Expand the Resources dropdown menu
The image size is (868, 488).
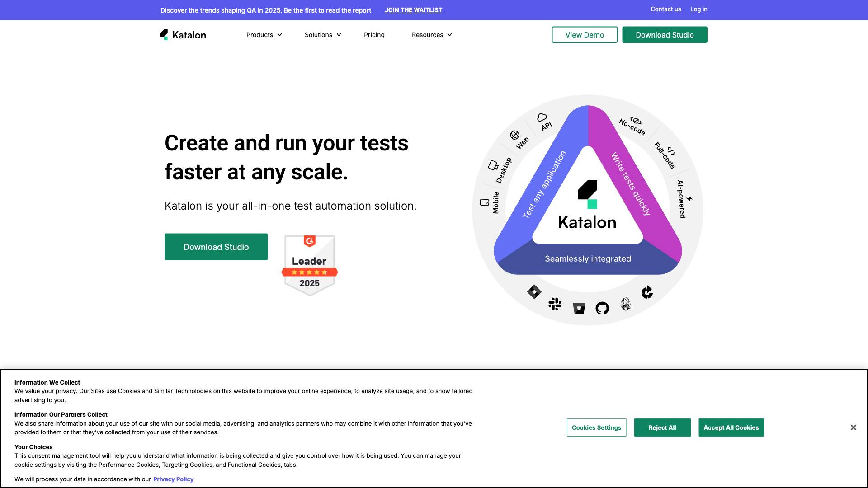pyautogui.click(x=432, y=35)
